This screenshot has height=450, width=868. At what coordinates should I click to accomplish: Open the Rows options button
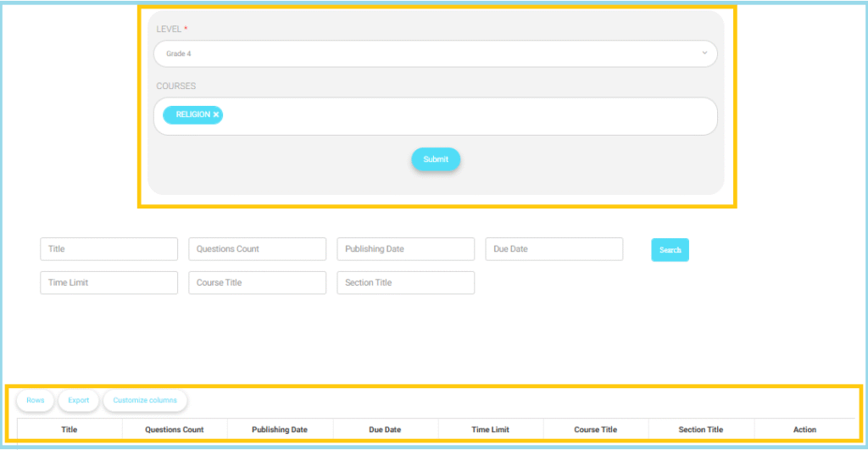[35, 400]
